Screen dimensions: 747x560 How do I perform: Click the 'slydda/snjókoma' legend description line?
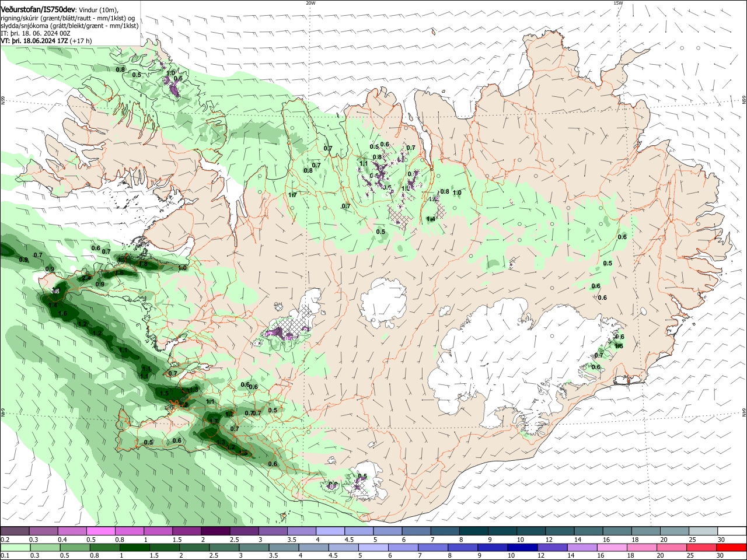69,26
